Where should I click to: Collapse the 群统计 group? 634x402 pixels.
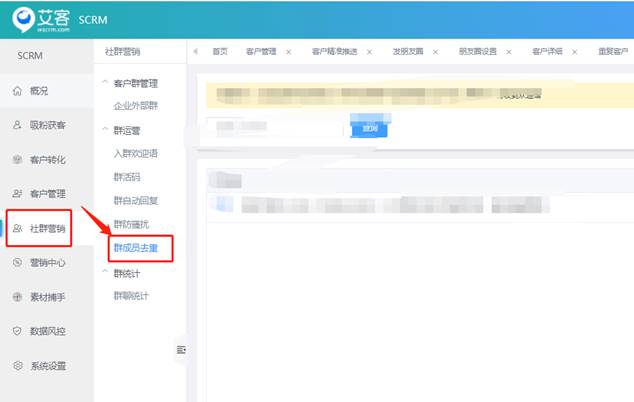pos(105,272)
